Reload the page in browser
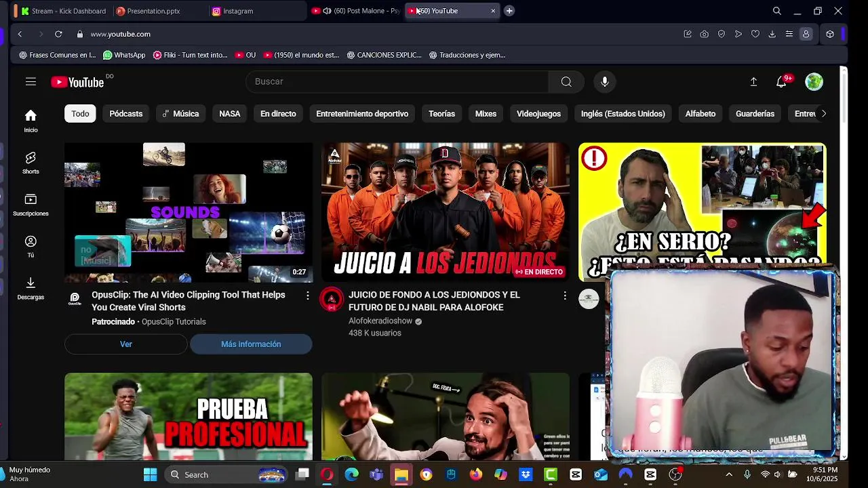Image resolution: width=868 pixels, height=488 pixels. coord(58,34)
